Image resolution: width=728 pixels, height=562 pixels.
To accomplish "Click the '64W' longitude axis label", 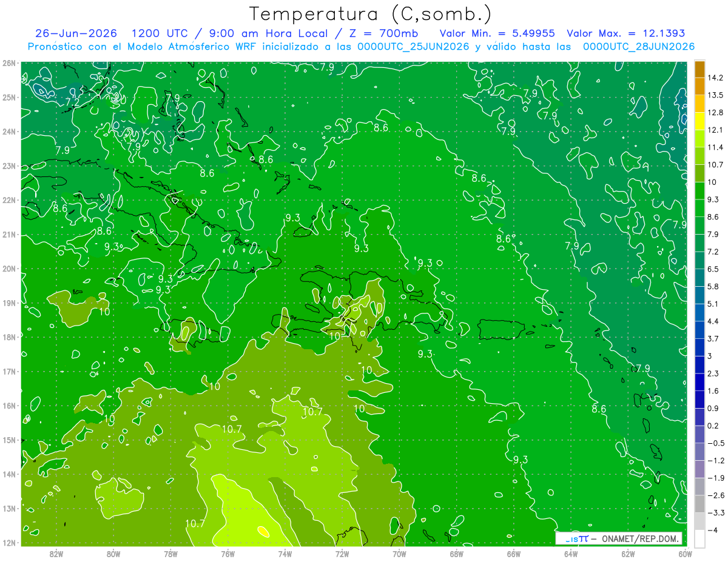I will [571, 554].
